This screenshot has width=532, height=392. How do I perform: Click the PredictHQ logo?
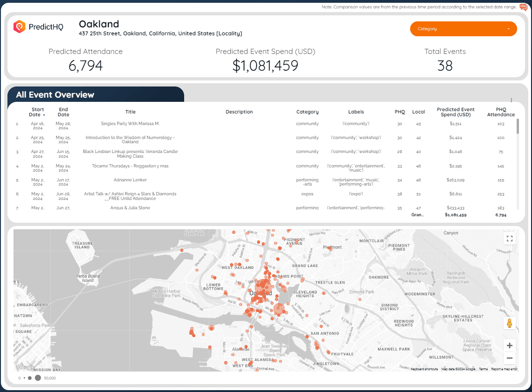(x=39, y=27)
